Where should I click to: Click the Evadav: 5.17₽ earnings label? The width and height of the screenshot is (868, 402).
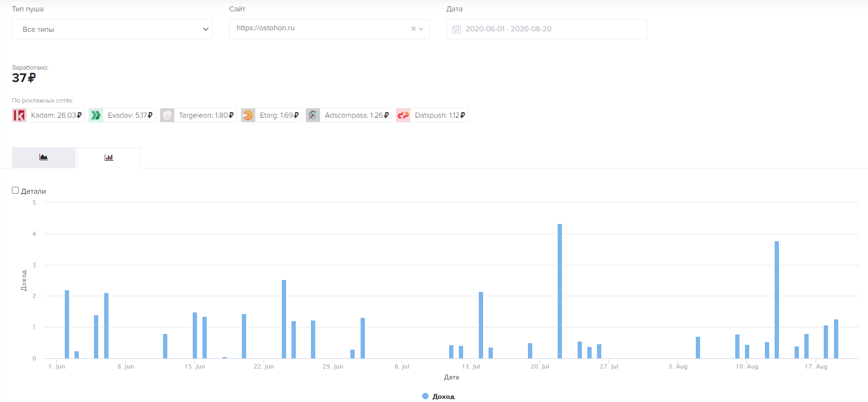pos(130,115)
